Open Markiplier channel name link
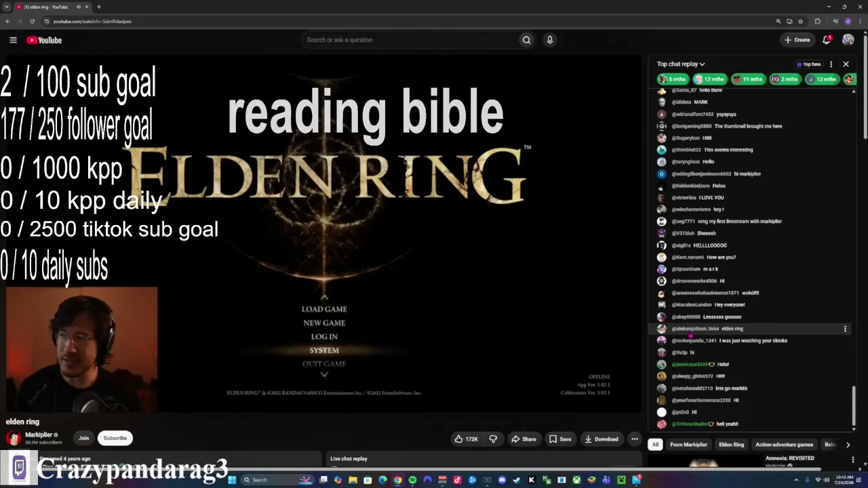This screenshot has height=488, width=868. click(40, 434)
